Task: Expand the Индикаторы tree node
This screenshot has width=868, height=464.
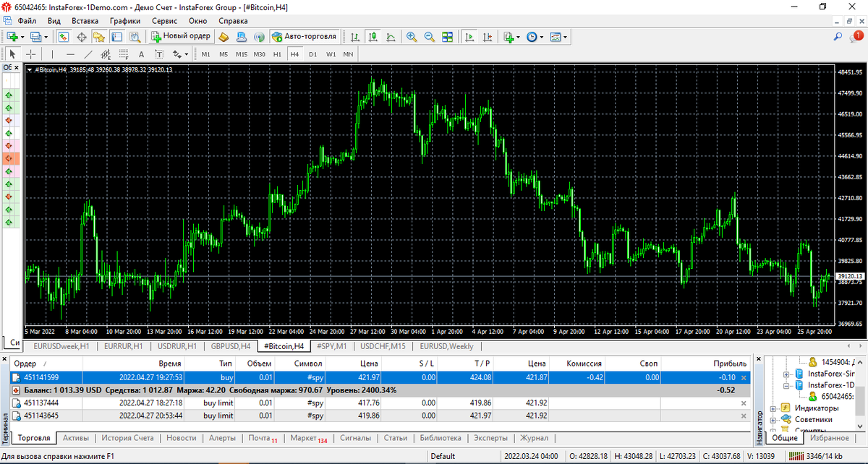Action: [x=773, y=408]
